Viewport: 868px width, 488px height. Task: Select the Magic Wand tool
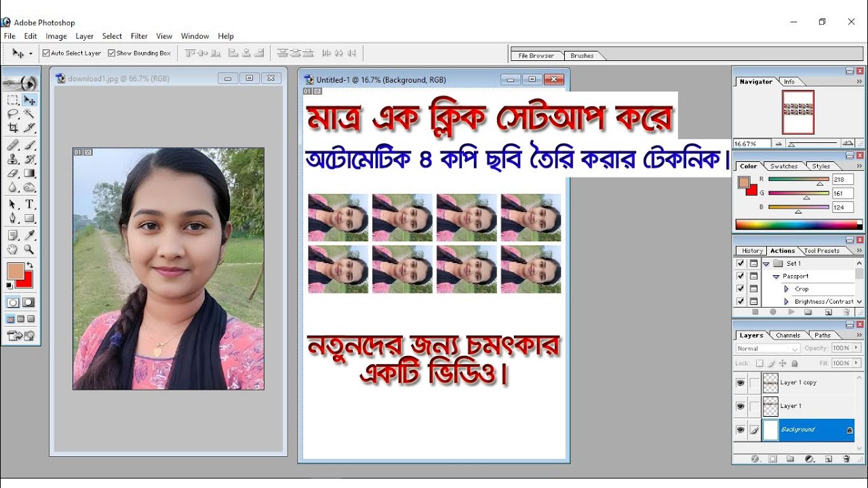tap(29, 114)
